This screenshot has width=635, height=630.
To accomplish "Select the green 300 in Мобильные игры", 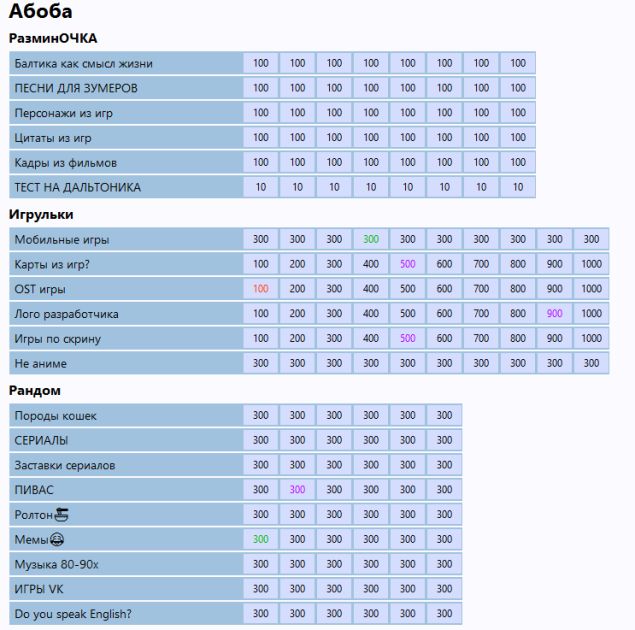I will (x=371, y=240).
